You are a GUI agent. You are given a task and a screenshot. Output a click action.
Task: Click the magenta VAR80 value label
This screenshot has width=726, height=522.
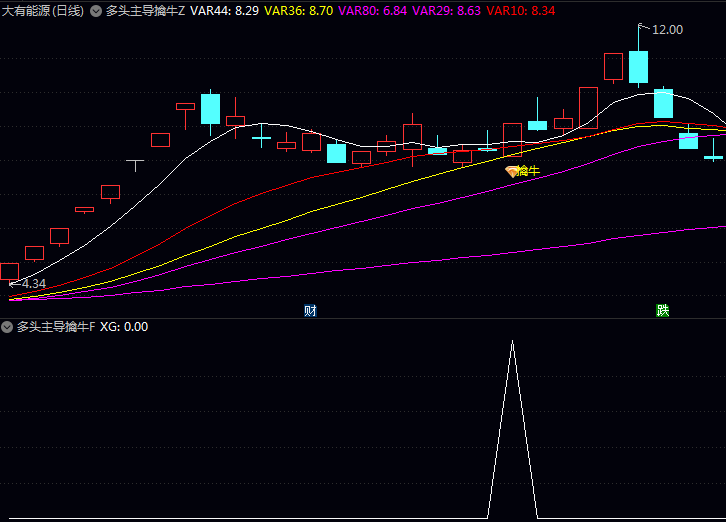[x=372, y=11]
